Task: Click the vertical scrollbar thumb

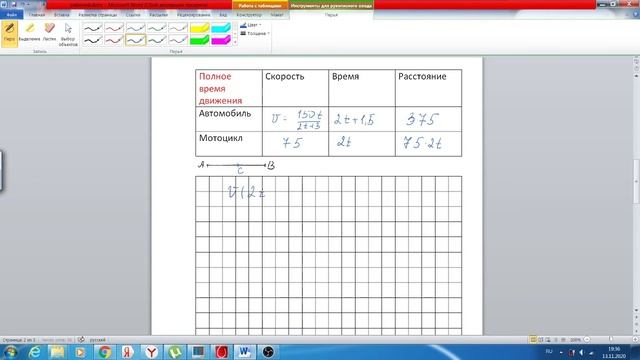Action: click(636, 181)
